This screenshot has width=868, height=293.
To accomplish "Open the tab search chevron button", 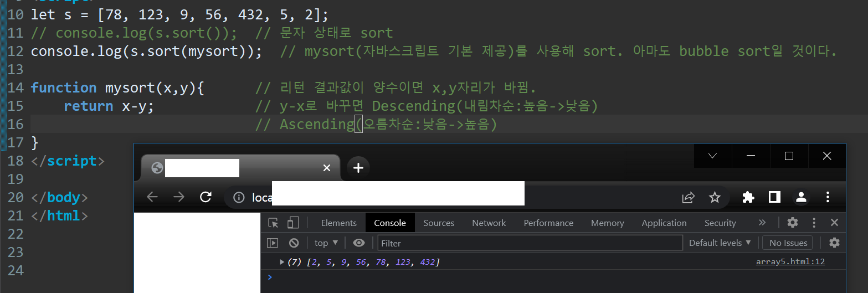I will tap(713, 156).
